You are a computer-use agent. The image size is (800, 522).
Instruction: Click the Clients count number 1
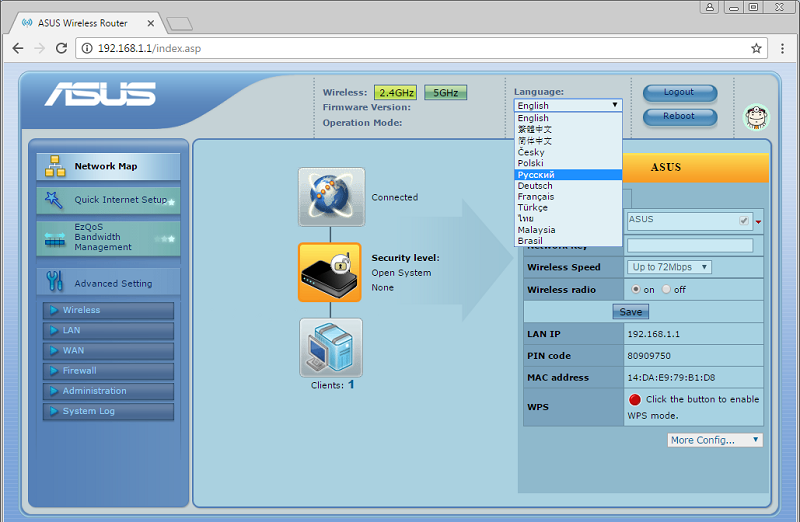(x=351, y=385)
